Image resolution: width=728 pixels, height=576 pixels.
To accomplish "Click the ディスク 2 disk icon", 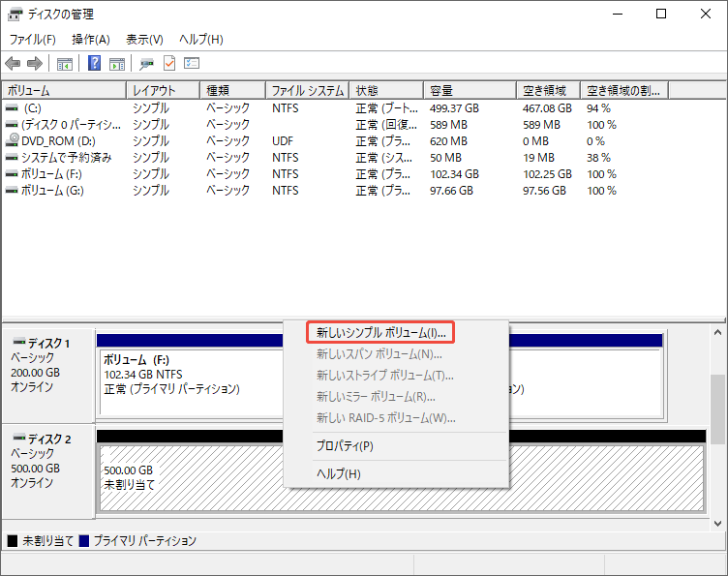I will (19, 438).
